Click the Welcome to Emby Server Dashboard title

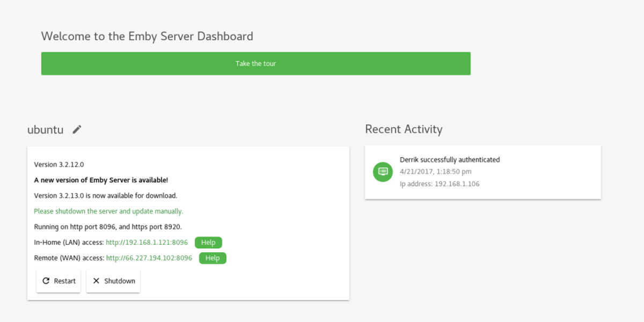147,36
